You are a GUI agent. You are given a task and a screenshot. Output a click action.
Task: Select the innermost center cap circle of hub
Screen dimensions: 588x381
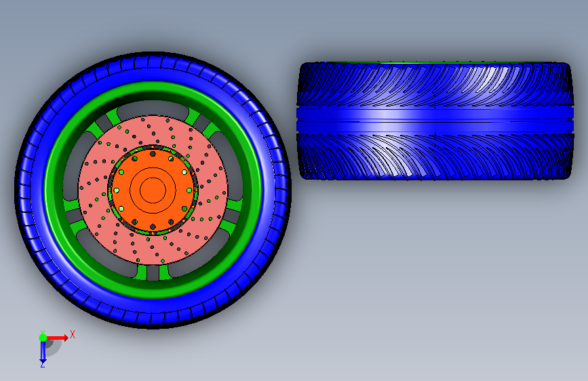[153, 190]
